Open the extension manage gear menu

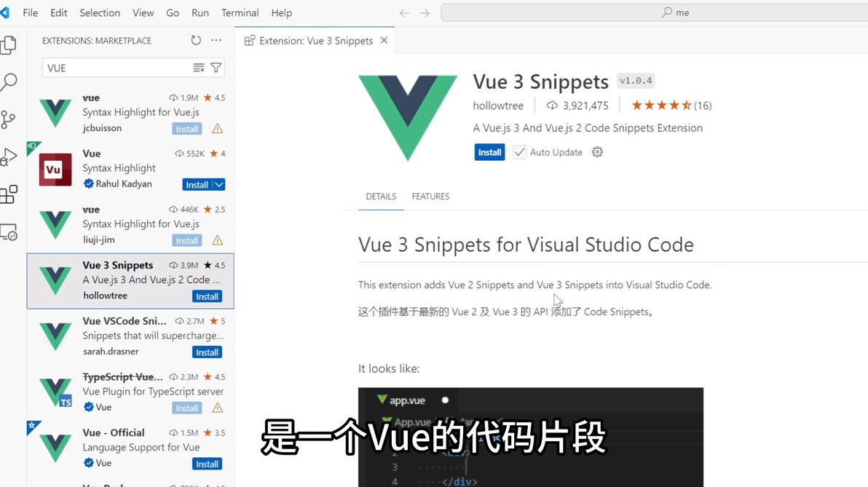(597, 152)
